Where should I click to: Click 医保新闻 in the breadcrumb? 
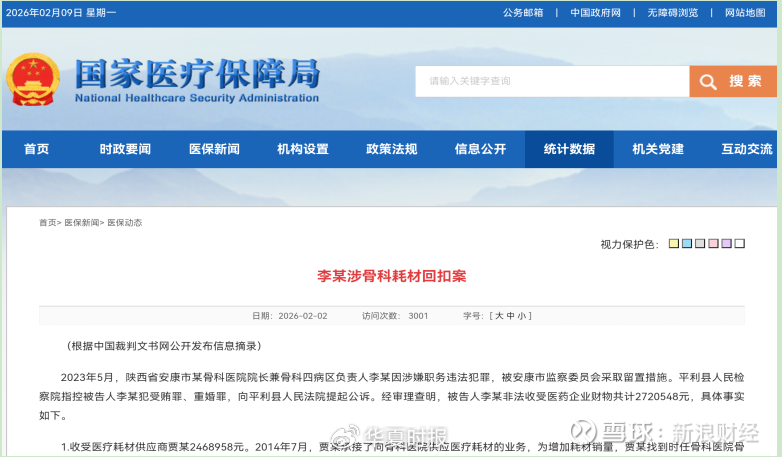pos(81,223)
